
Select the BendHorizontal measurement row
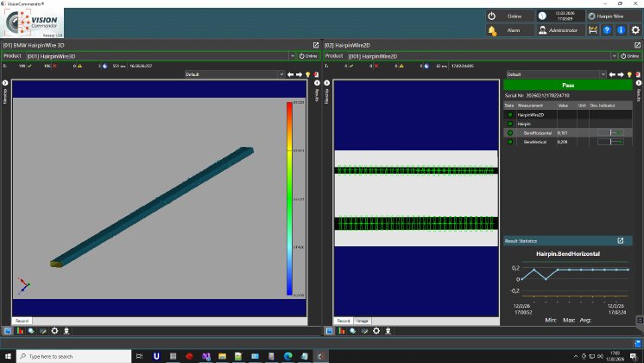[x=538, y=132]
